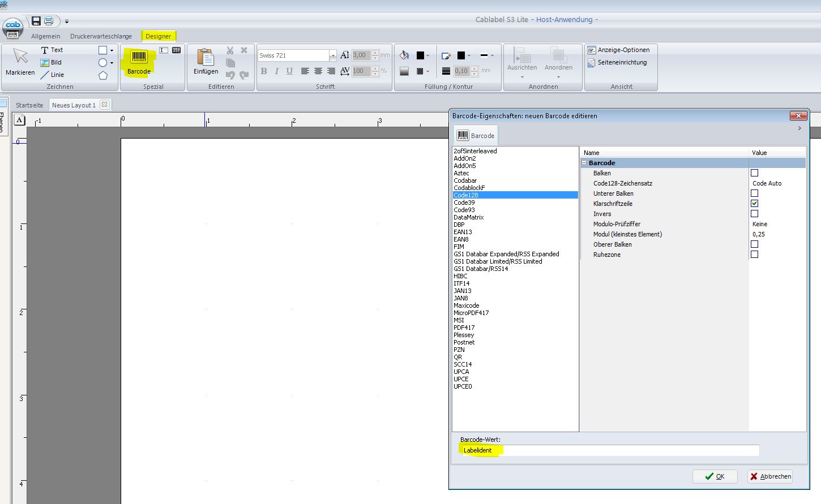Confirm the dialog with OK

click(715, 476)
